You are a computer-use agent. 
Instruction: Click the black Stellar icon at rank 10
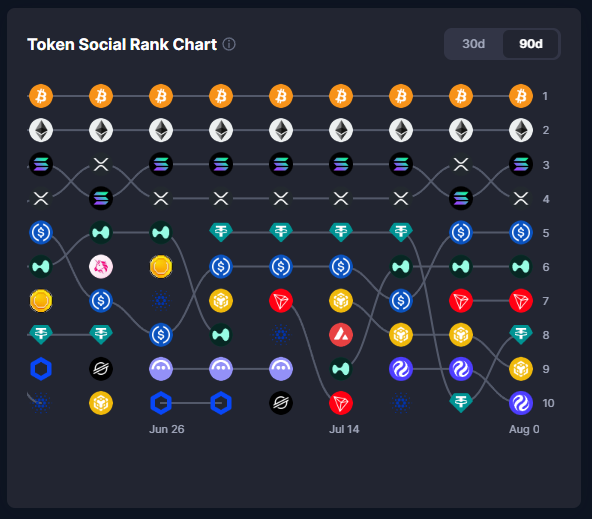pyautogui.click(x=281, y=403)
